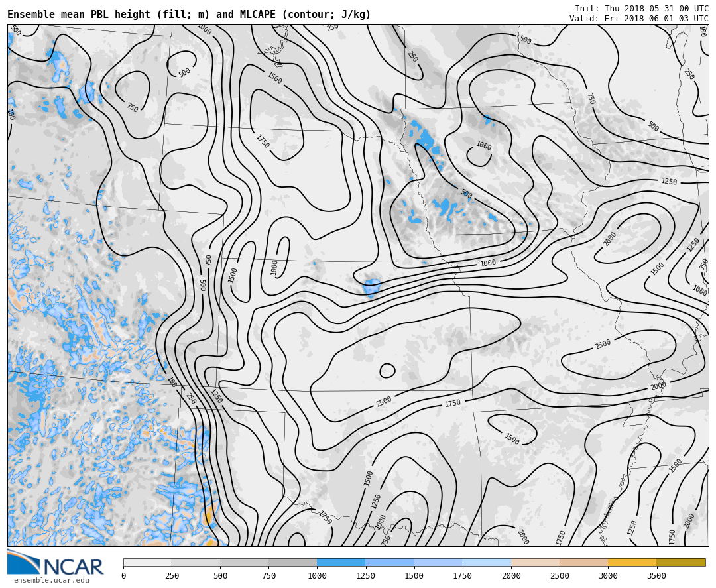Open the ensemble.ucar.edu link text
The height and width of the screenshot is (588, 716).
point(51,581)
